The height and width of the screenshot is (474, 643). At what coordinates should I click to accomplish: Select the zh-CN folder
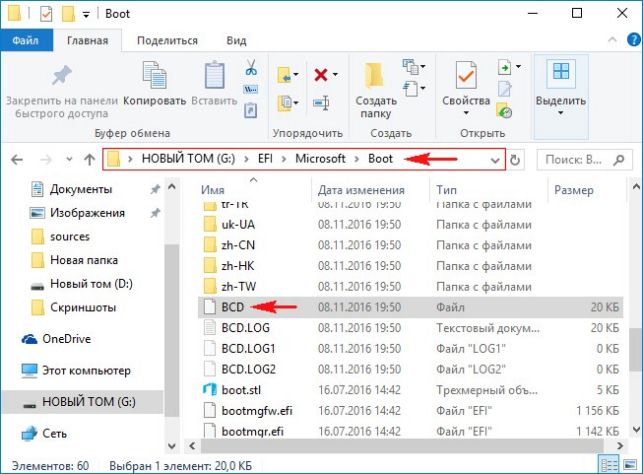410,245
